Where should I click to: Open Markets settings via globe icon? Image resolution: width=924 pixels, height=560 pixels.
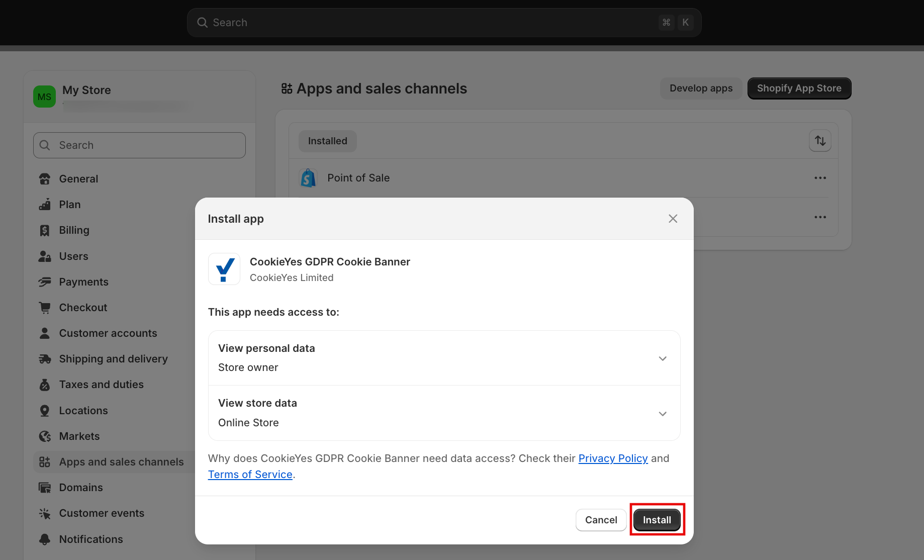click(45, 436)
